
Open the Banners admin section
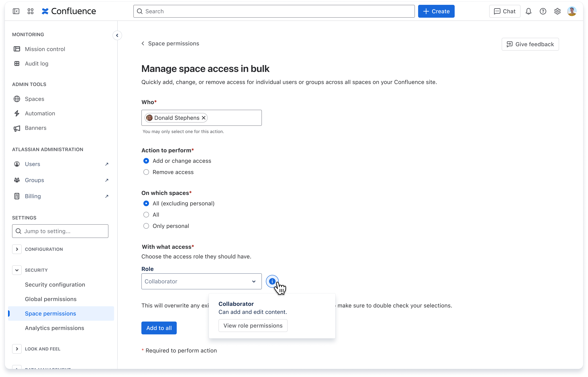[36, 128]
